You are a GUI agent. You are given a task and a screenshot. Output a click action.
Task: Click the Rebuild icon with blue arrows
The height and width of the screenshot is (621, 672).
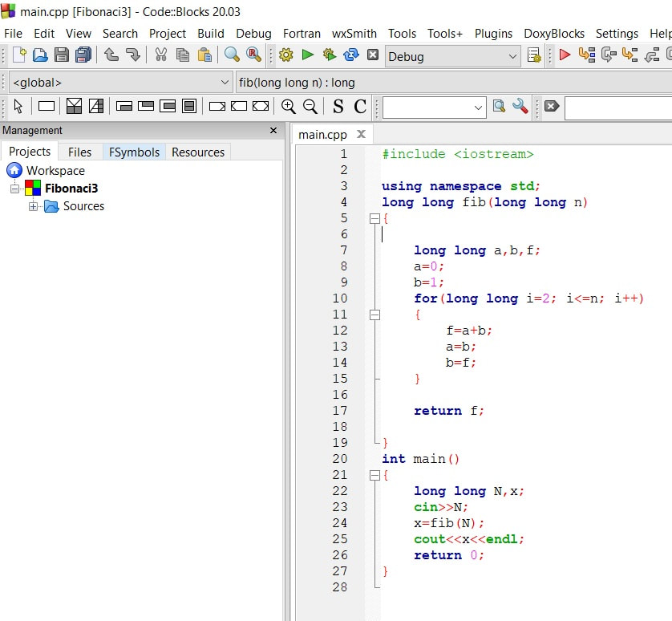[x=351, y=55]
